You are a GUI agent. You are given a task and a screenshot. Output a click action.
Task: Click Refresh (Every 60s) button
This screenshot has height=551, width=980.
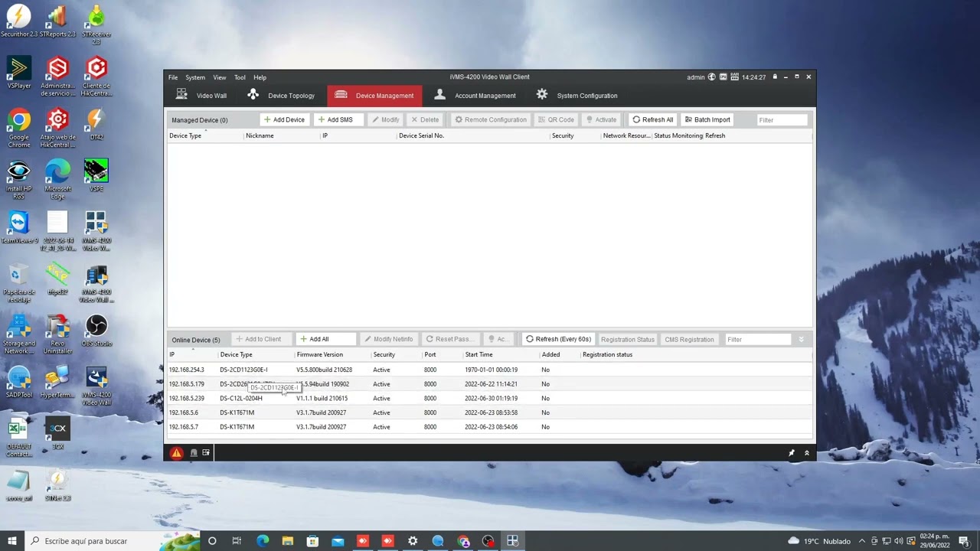558,339
